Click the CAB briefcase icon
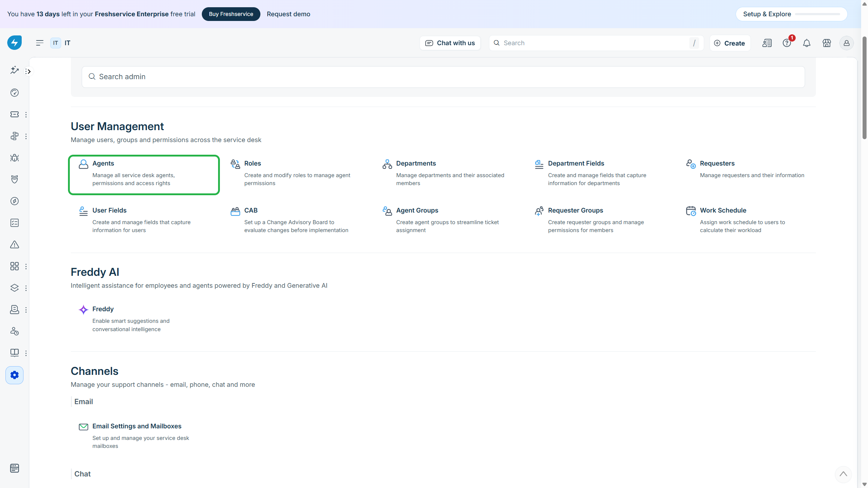Image resolution: width=868 pixels, height=488 pixels. click(235, 211)
